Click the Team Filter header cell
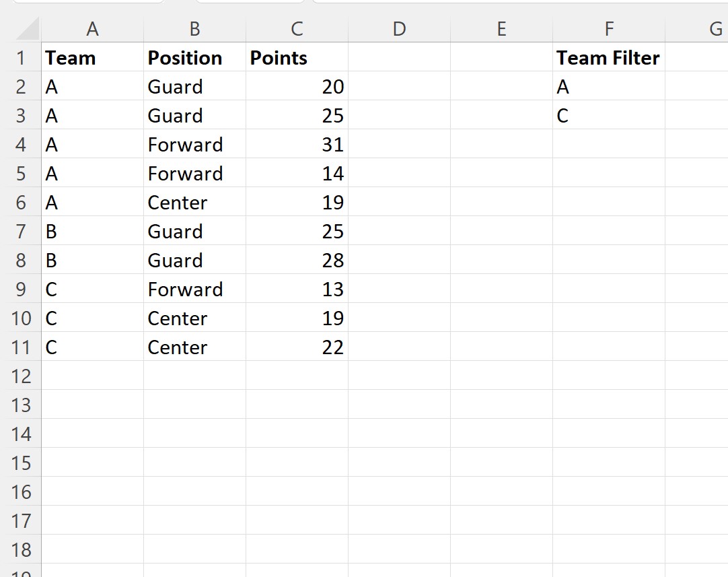728x577 pixels. (x=609, y=58)
